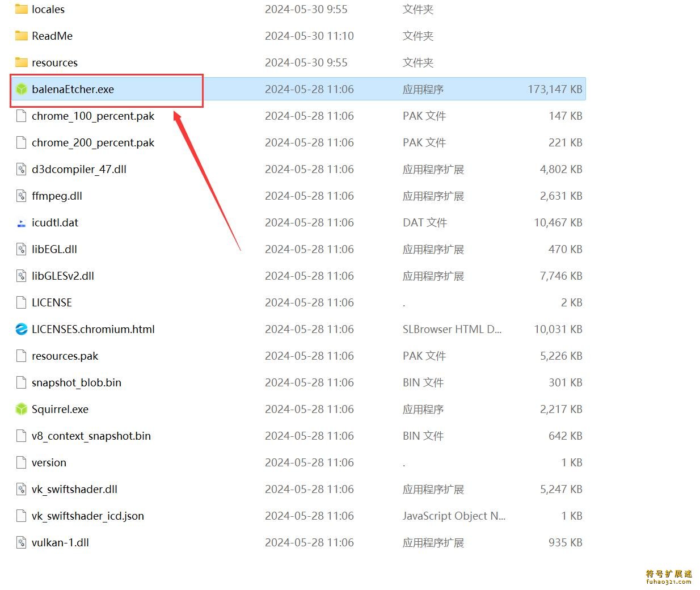Select the resources folder icon
This screenshot has height=590, width=700.
tap(22, 62)
